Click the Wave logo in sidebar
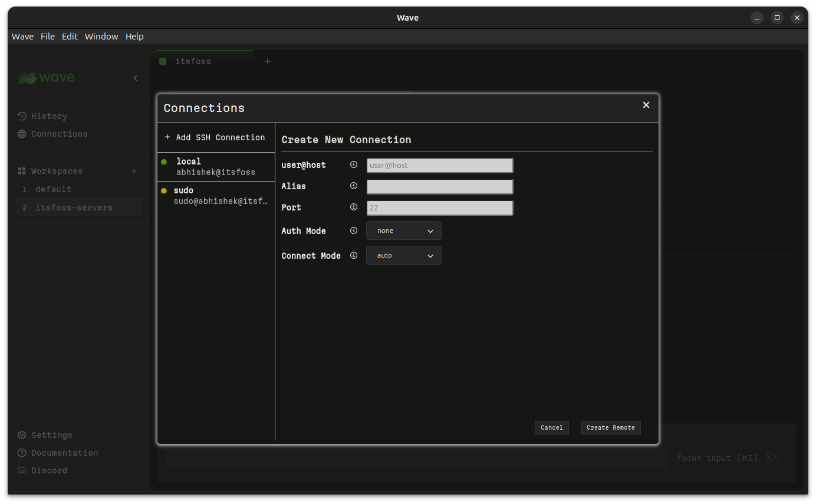 click(46, 77)
